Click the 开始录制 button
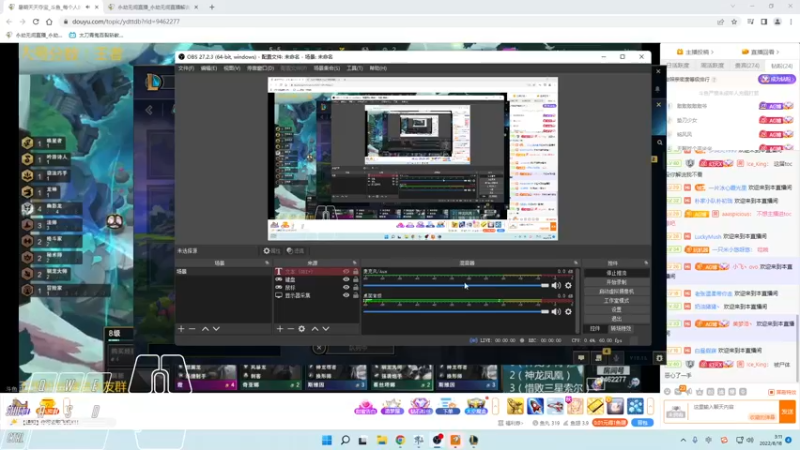This screenshot has width=800, height=450. (x=616, y=282)
